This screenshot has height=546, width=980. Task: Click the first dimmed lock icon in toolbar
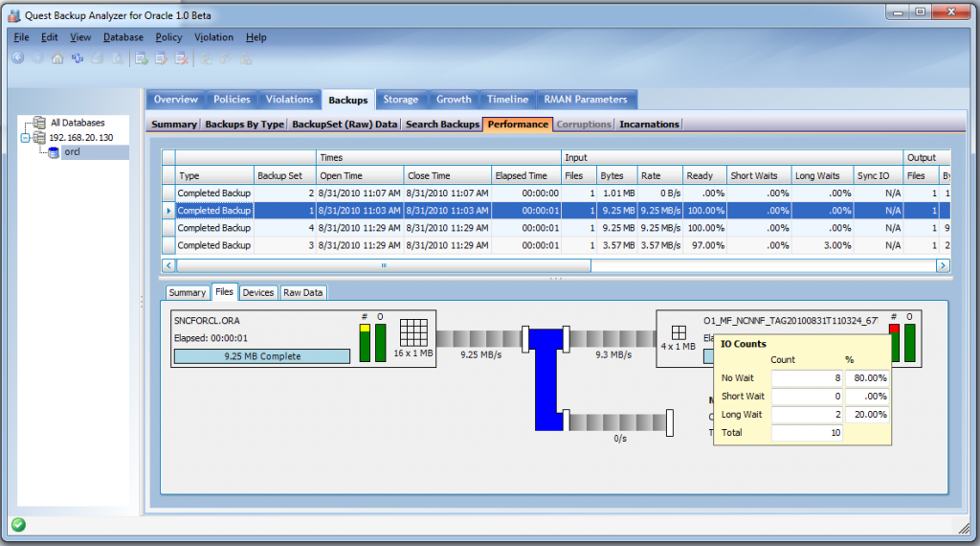(207, 58)
